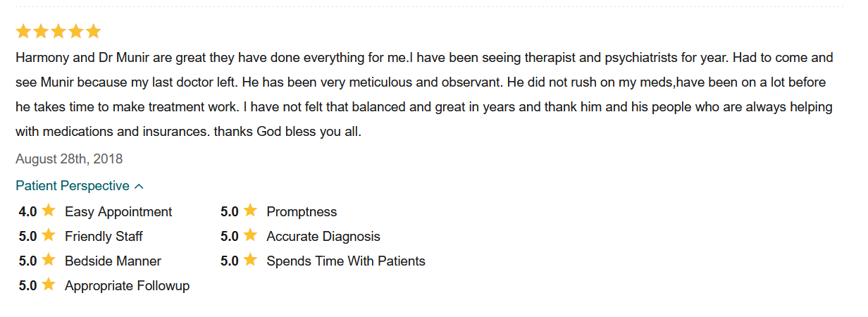Click the star icon beside Promptness
868x317 pixels.
250,211
